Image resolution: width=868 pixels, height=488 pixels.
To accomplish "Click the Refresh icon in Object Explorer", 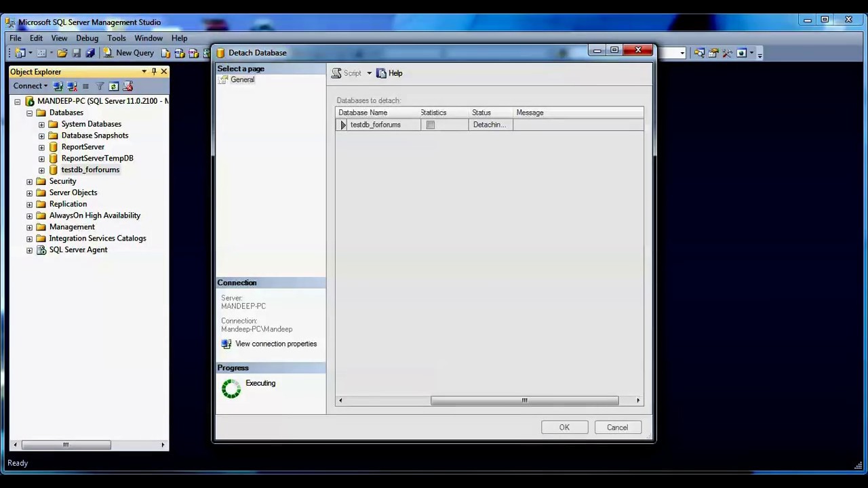I will coord(113,86).
